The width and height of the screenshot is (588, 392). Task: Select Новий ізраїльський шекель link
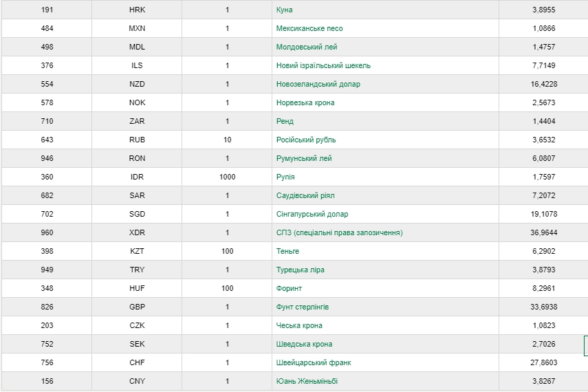click(323, 65)
